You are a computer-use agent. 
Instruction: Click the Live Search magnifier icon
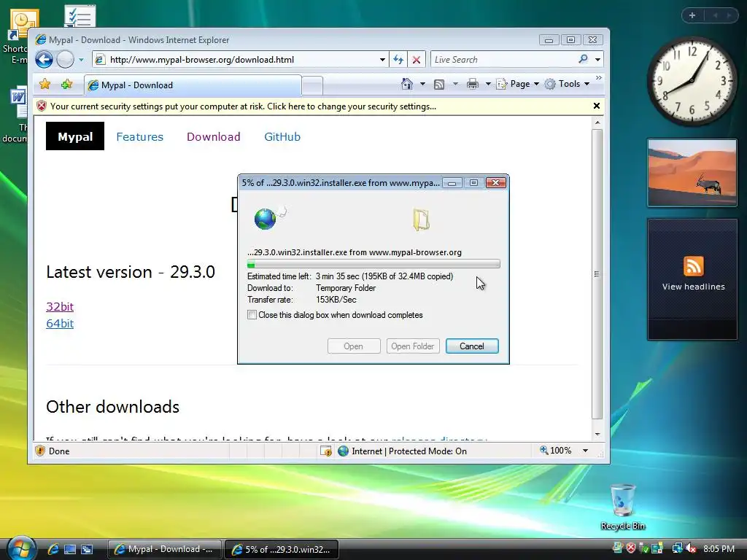pyautogui.click(x=583, y=59)
